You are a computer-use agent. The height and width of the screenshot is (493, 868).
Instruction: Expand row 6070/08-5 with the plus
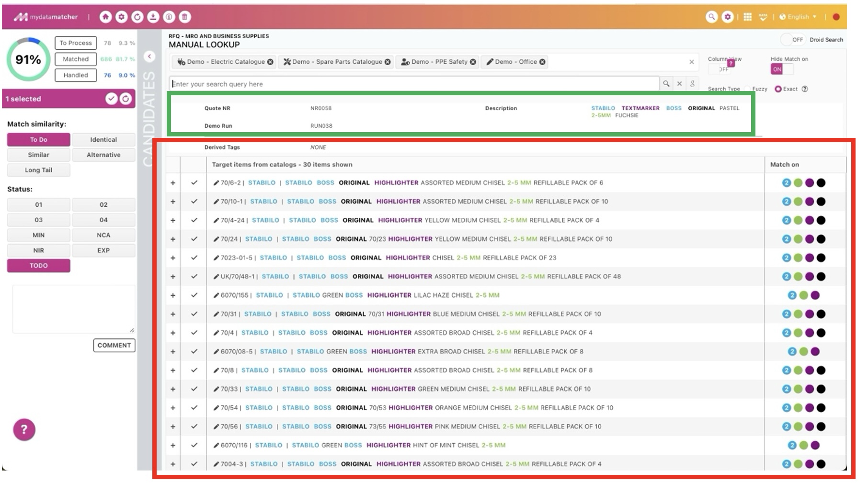point(173,352)
